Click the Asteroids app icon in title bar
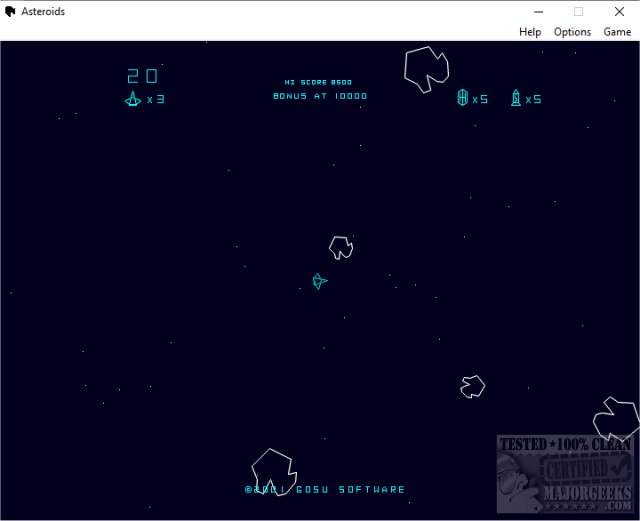The width and height of the screenshot is (640, 521). tap(10, 11)
